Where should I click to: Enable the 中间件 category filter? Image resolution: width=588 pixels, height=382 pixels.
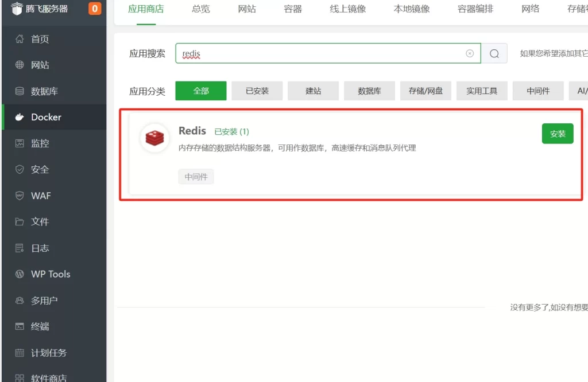[x=538, y=91]
